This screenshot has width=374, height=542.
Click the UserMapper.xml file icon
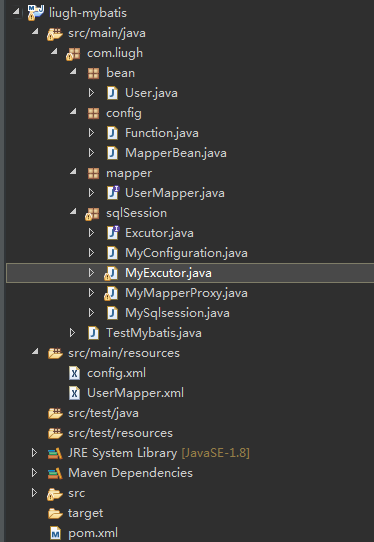[74, 393]
